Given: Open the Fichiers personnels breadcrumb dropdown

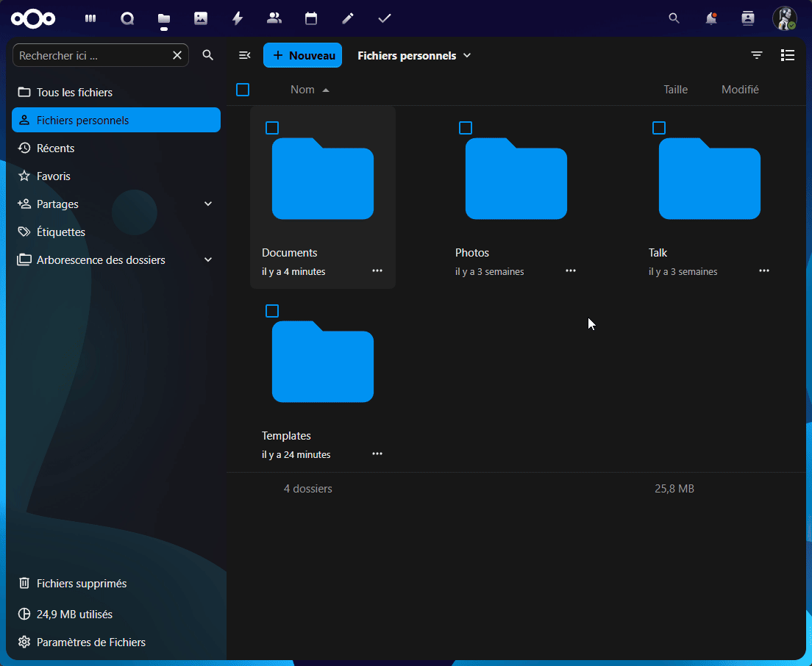Looking at the screenshot, I should tap(415, 55).
